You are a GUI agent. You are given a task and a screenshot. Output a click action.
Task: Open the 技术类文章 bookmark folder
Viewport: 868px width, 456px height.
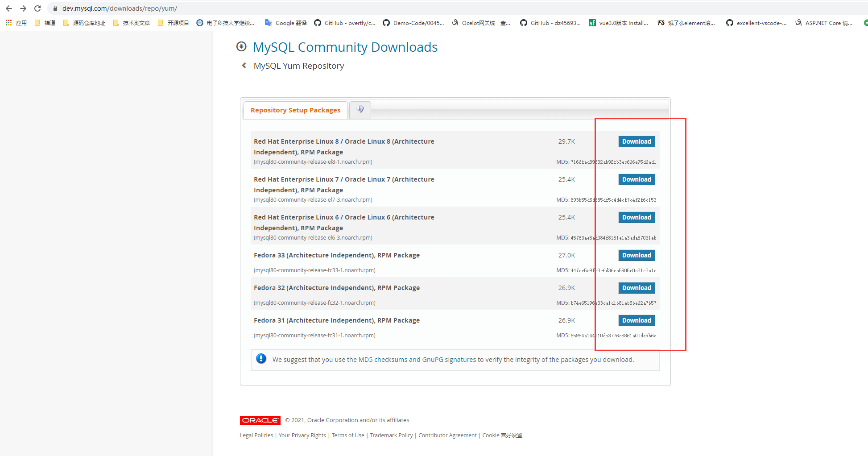[132, 23]
